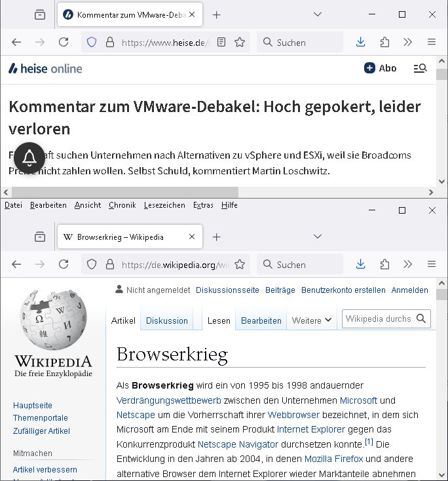This screenshot has height=481, width=448.
Task: Go back in the Wikipedia window
Action: (x=16, y=264)
